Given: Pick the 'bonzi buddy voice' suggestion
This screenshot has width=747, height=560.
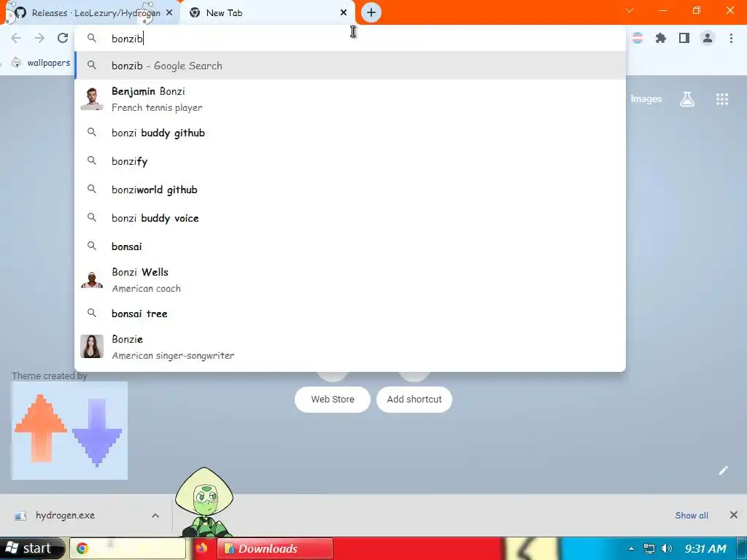Looking at the screenshot, I should (350, 218).
